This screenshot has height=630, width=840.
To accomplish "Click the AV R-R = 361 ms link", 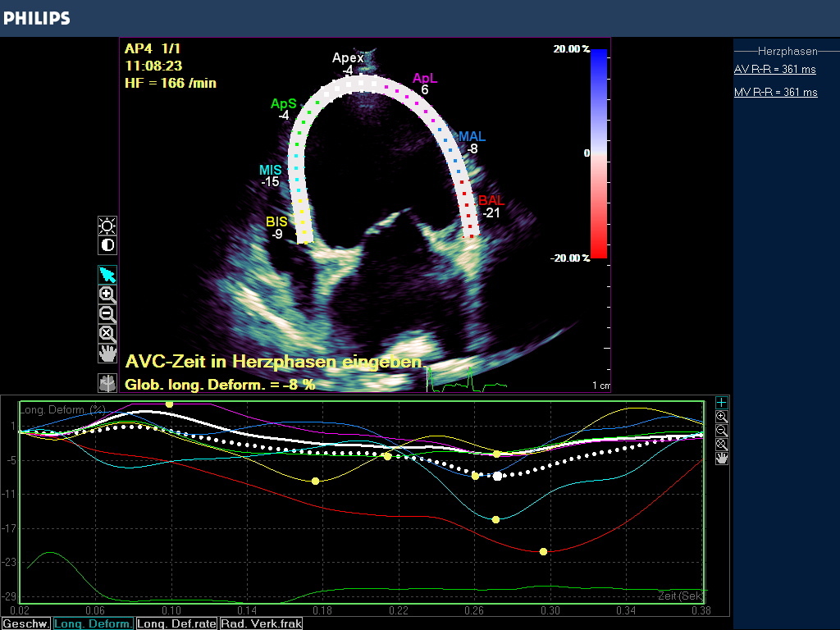I will pos(774,70).
